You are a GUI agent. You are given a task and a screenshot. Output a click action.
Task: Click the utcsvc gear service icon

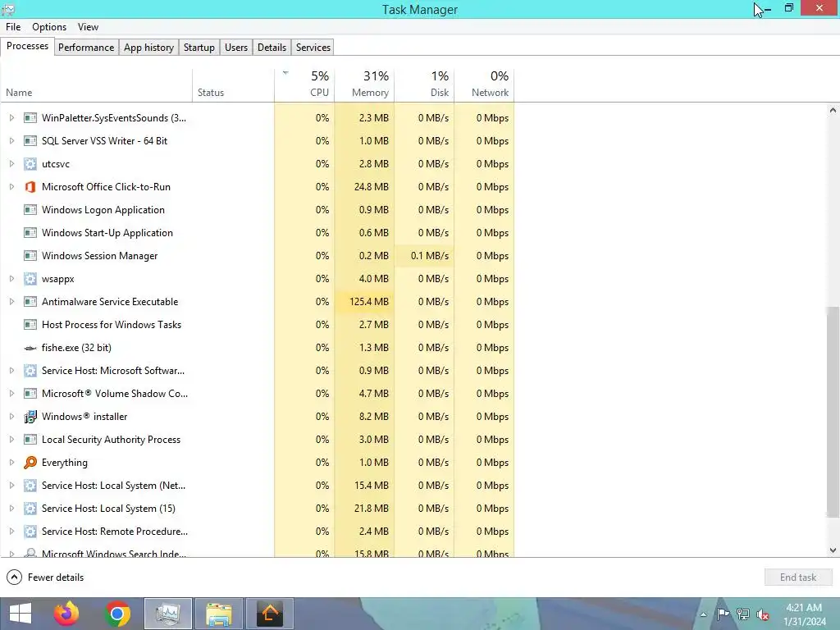(30, 164)
